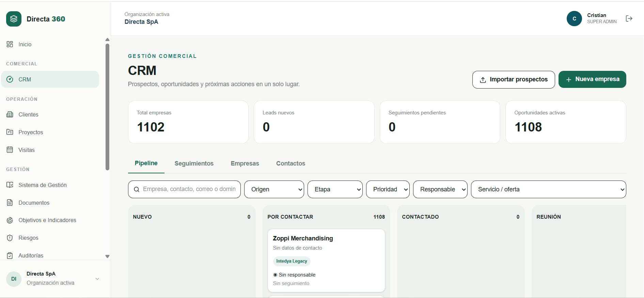This screenshot has height=298, width=644.
Task: Click the Inicio dashboard icon
Action: (10, 44)
